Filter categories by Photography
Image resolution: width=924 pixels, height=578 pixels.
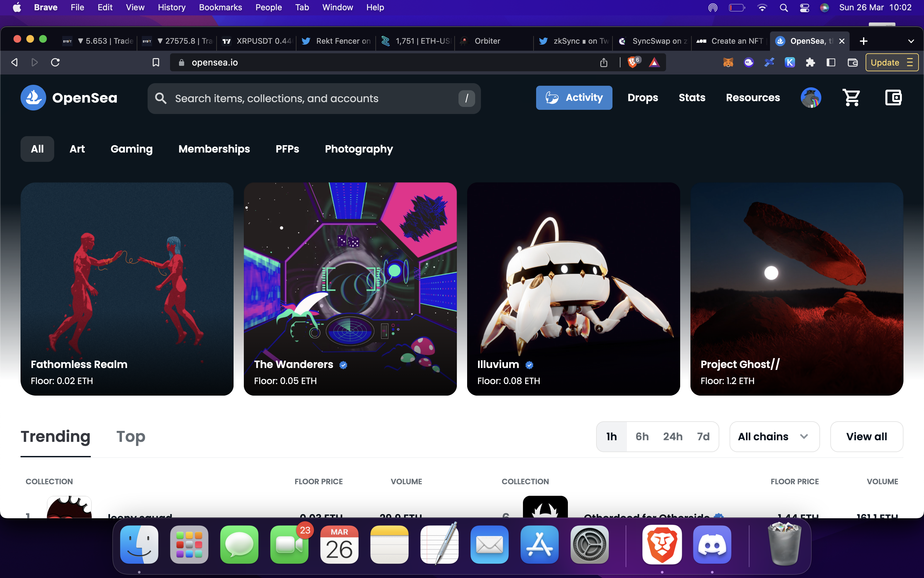(x=359, y=149)
